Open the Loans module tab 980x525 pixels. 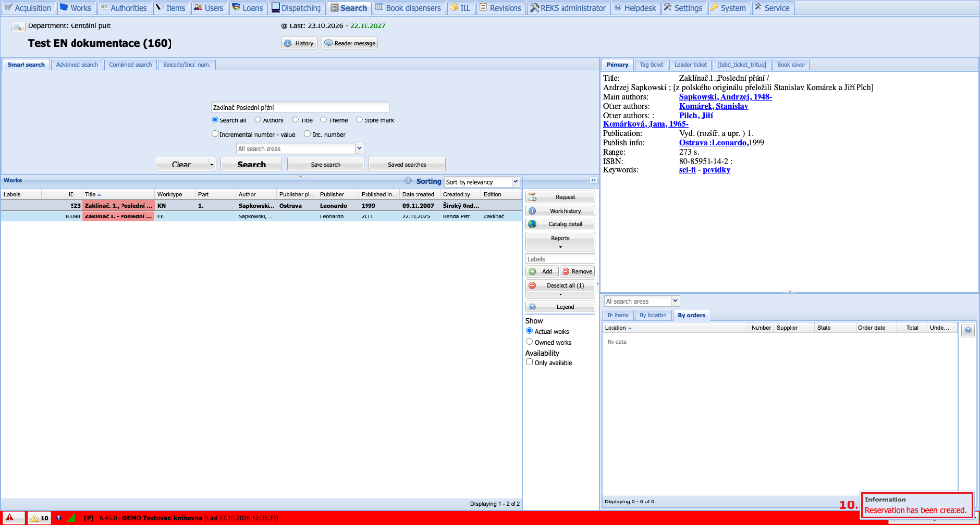(248, 8)
